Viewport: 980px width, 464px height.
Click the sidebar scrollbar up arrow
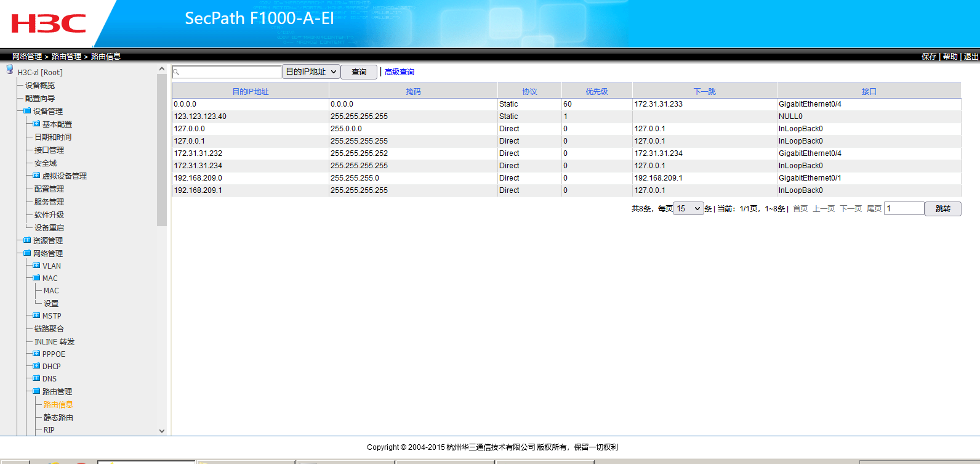tap(162, 69)
